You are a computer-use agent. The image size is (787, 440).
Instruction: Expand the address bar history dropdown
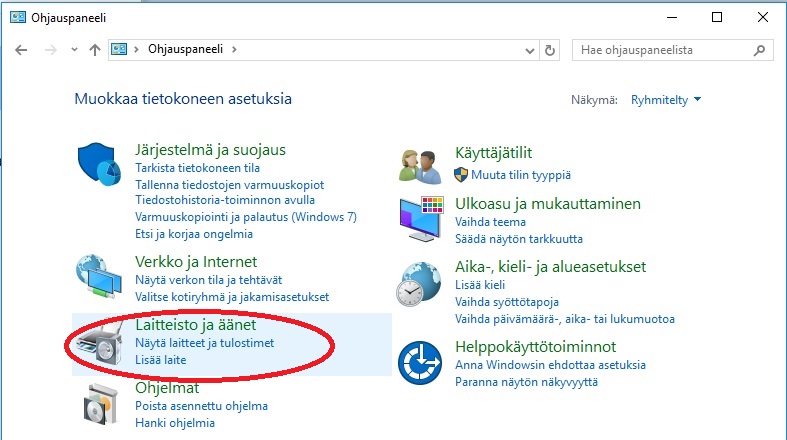tap(527, 49)
